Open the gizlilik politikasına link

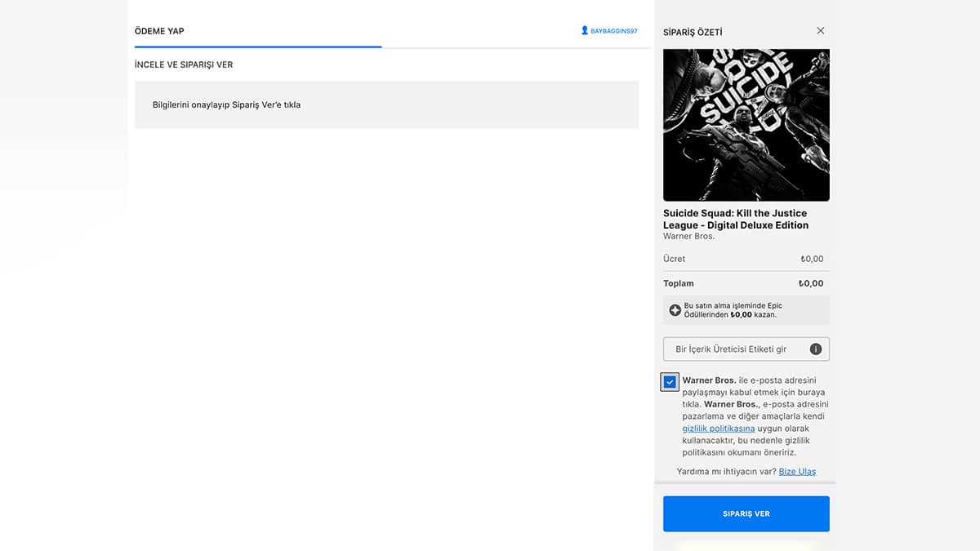tap(718, 429)
